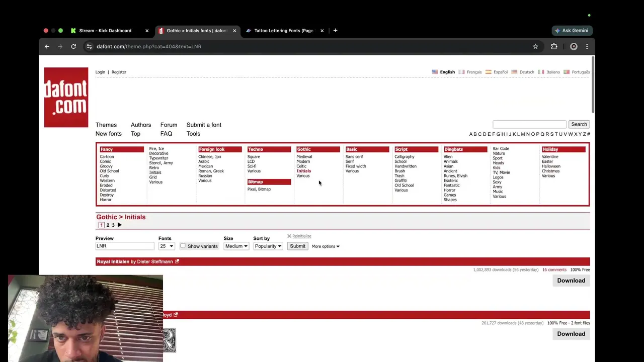Reload the page with the refresh icon
Viewport: 644px width, 362px height.
pos(73,46)
